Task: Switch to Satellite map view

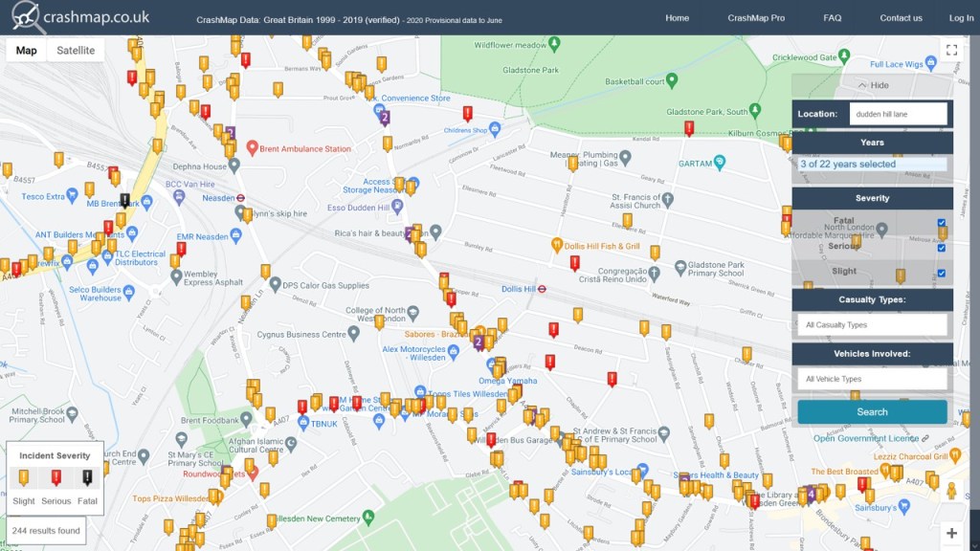Action: [76, 51]
